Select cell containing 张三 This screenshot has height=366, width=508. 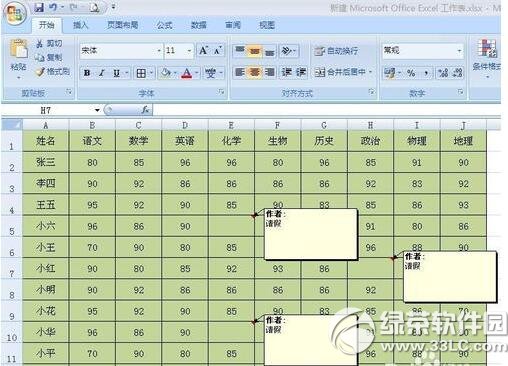click(x=46, y=162)
